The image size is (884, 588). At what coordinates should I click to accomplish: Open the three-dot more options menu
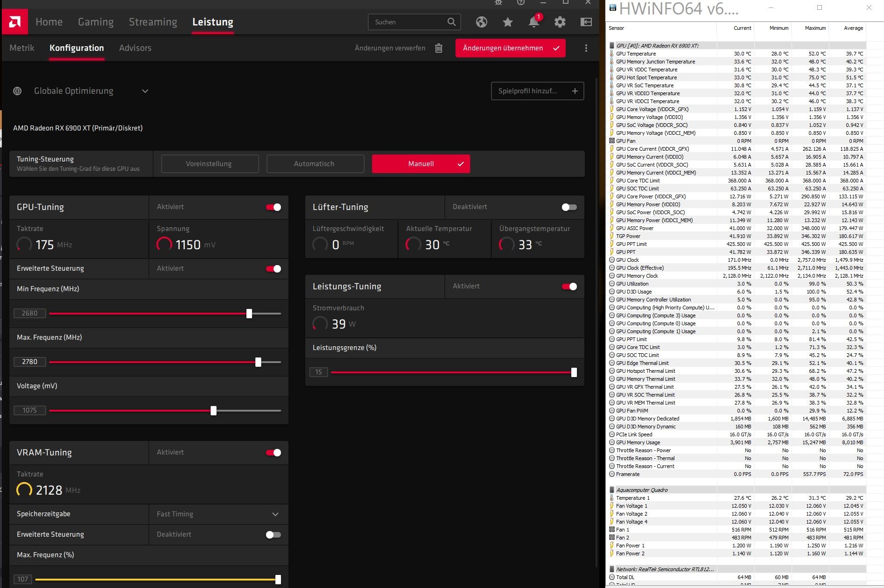[586, 48]
